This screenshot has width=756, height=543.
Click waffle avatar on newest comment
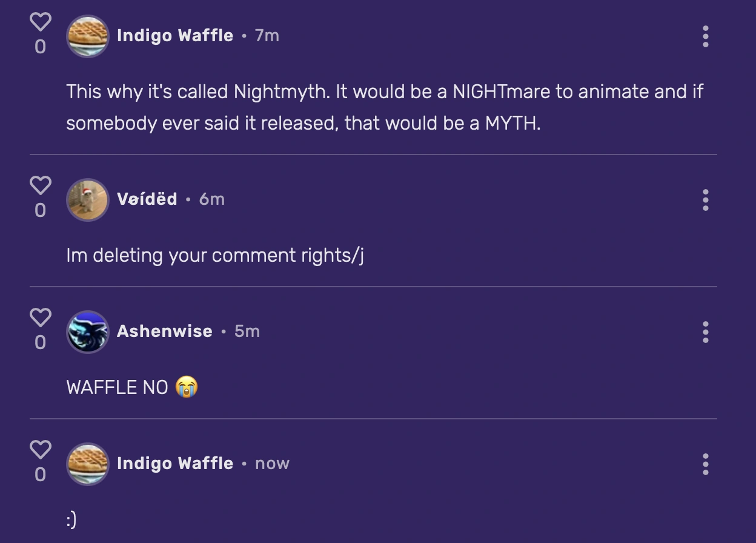point(88,464)
